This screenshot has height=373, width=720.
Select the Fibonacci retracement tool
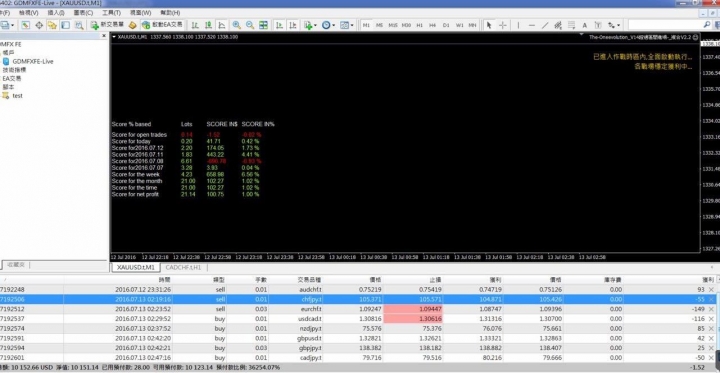pyautogui.click(x=571, y=25)
